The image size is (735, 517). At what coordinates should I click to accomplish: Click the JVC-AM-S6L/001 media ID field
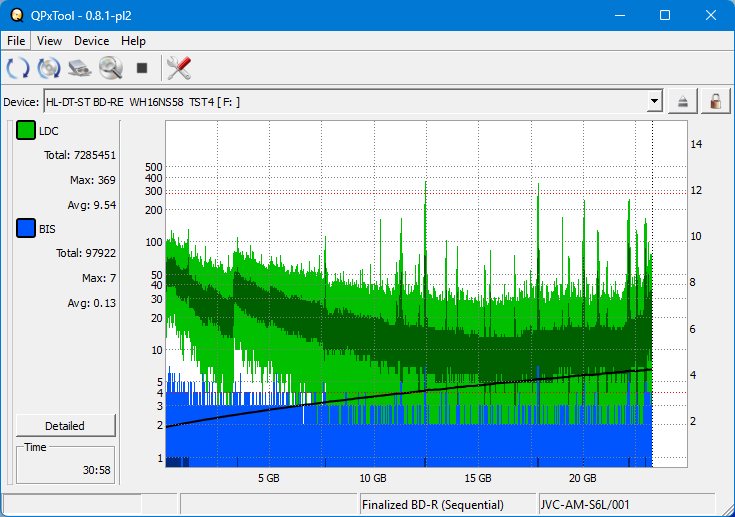click(625, 504)
